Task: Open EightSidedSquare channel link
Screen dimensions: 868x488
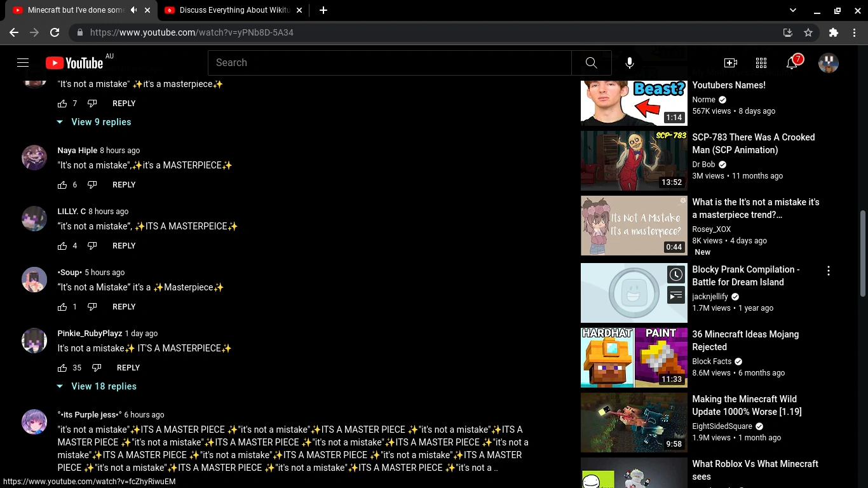Action: [x=722, y=426]
